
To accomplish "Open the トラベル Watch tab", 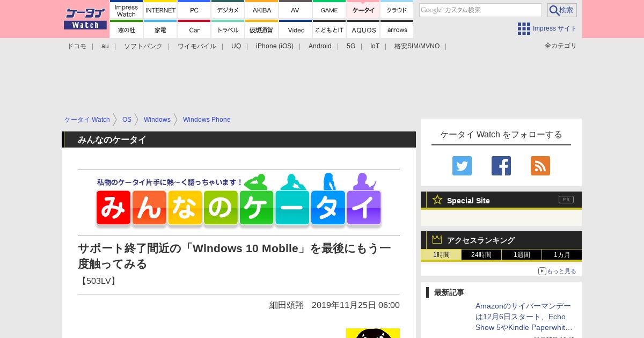I will tap(228, 30).
